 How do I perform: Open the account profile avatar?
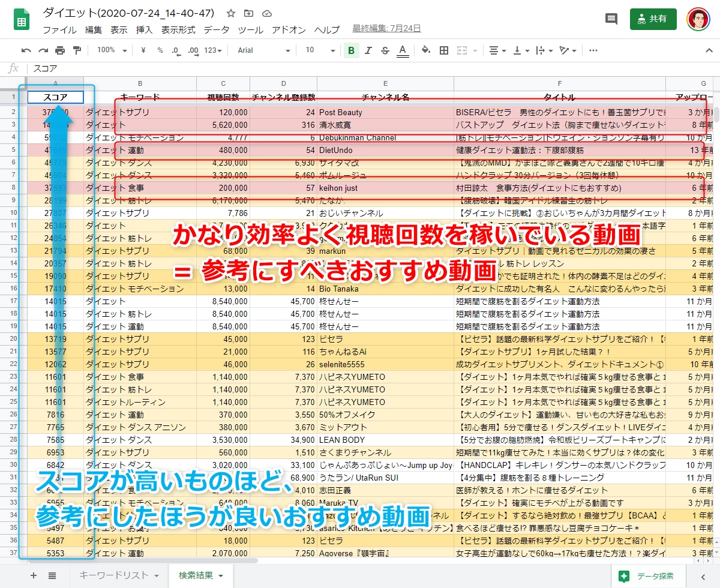(x=698, y=19)
